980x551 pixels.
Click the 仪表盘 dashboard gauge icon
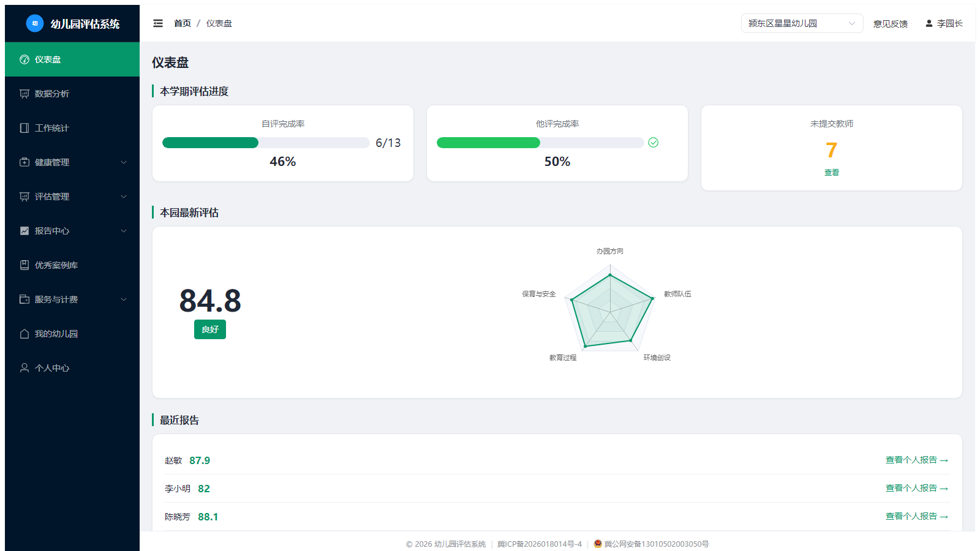coord(24,59)
